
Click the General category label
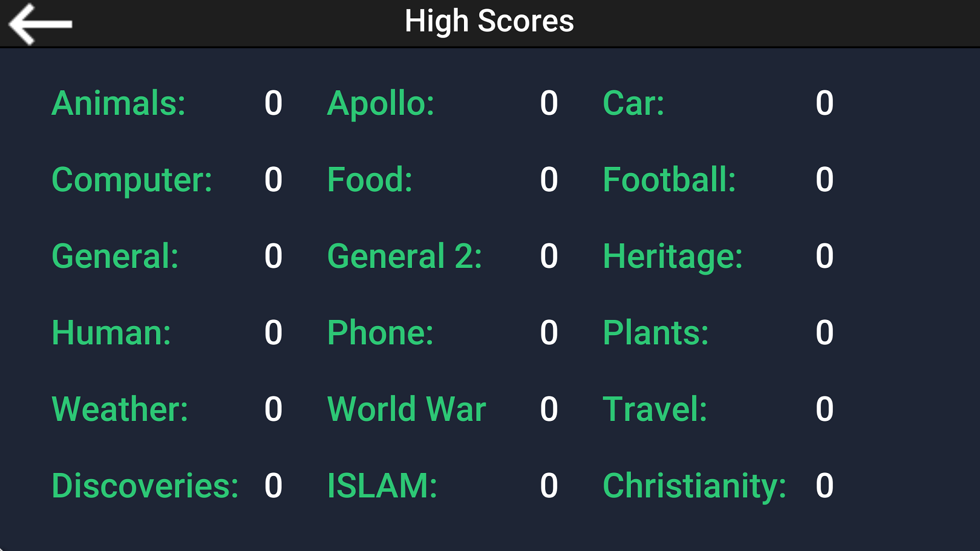click(115, 256)
